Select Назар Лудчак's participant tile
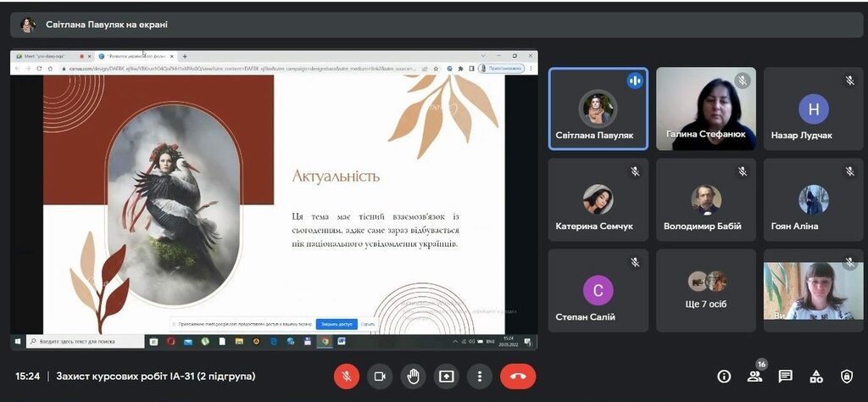This screenshot has width=868, height=402. click(x=813, y=109)
